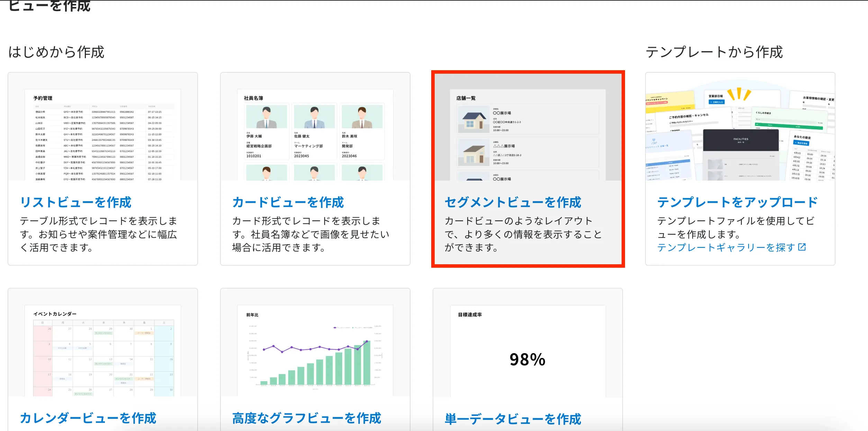Click segment description starting カードビューのようなレイアウト
This screenshot has height=431, width=868.
(x=523, y=234)
